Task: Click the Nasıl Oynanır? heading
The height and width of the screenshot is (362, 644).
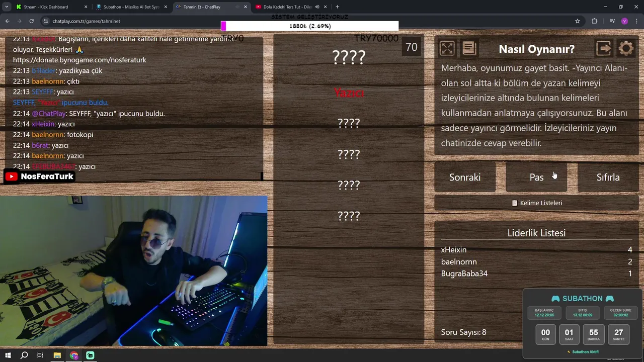Action: (x=536, y=49)
